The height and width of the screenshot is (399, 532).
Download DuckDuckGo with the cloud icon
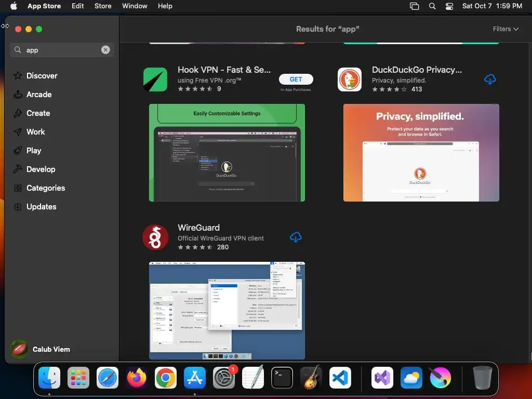[490, 79]
